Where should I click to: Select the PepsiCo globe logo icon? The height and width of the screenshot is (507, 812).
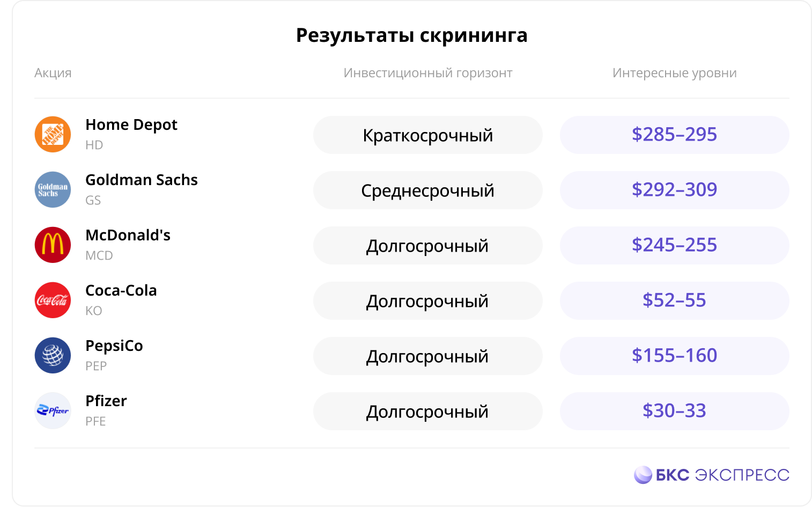pos(53,355)
